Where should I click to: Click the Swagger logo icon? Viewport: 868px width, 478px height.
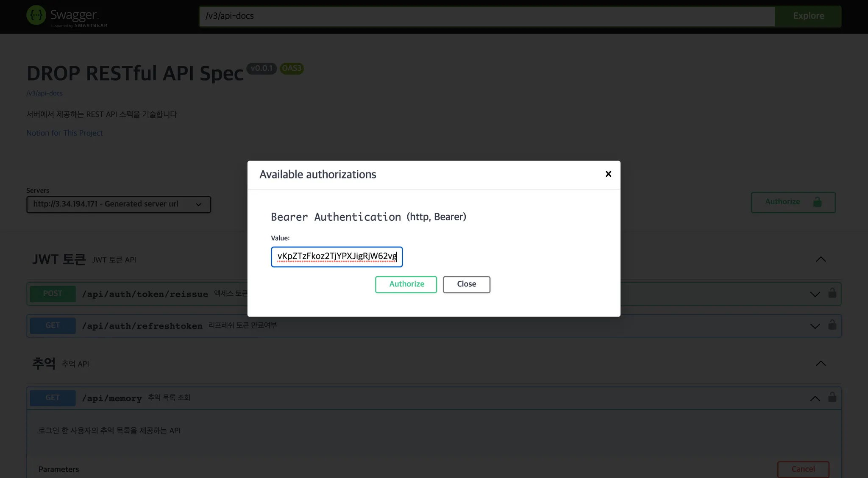[36, 15]
